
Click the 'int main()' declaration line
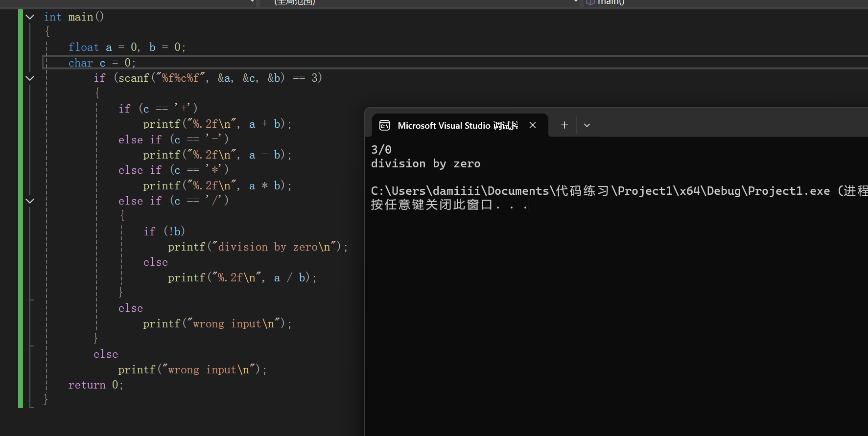click(74, 17)
